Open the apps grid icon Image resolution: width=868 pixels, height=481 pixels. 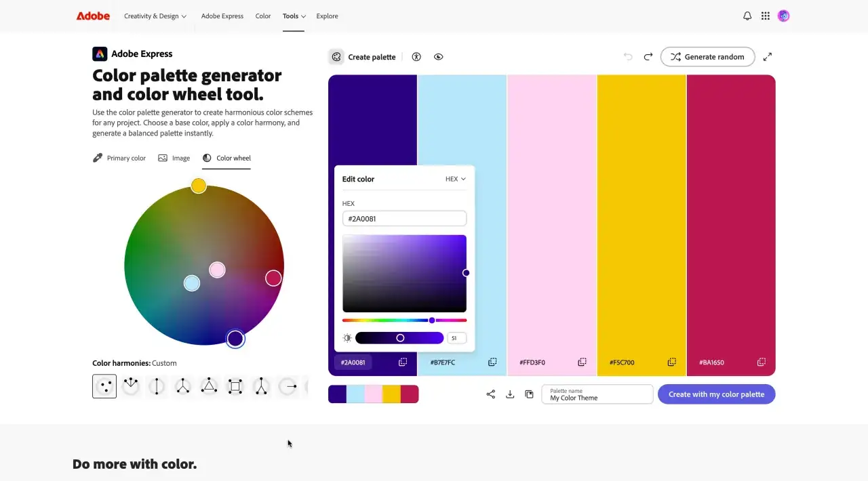point(766,16)
